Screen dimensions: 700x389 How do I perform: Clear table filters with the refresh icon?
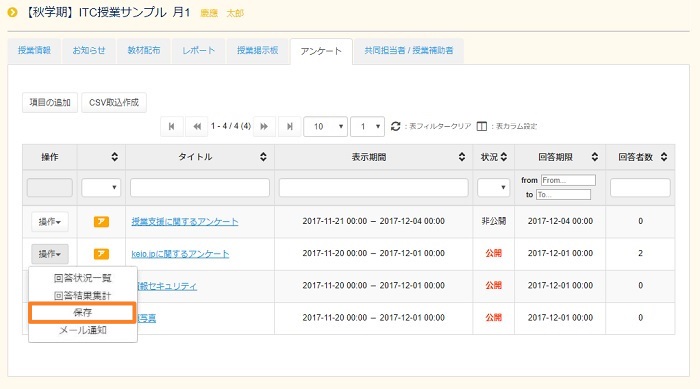point(396,126)
